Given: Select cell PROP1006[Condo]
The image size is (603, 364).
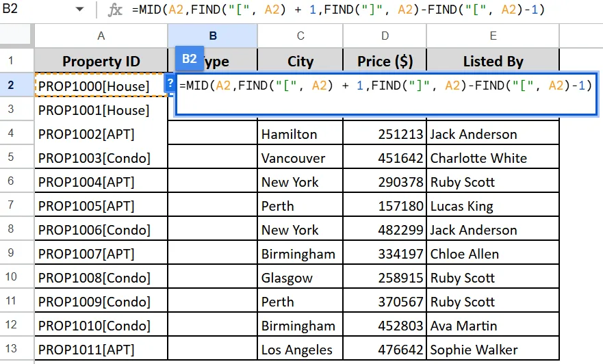Looking at the screenshot, I should (x=101, y=229).
